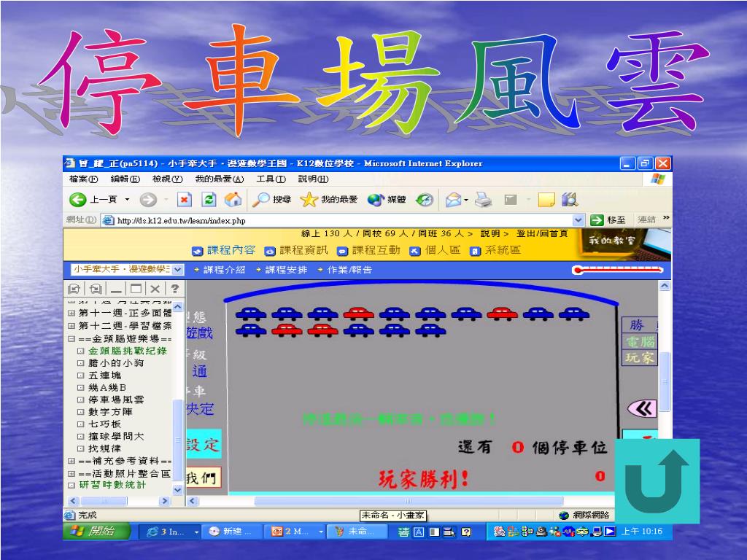The image size is (747, 560).
Task: Click the red progress slider in the blue bar
Action: pyautogui.click(x=618, y=270)
